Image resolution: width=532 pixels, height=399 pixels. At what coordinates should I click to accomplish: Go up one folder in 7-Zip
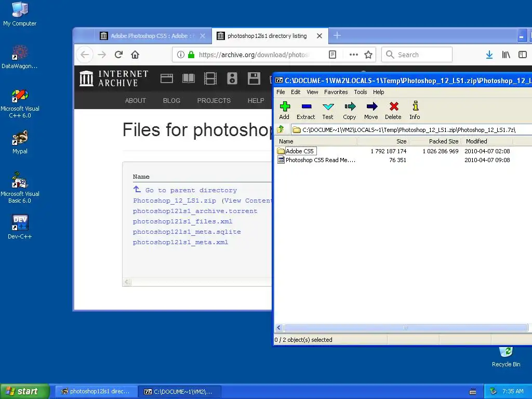[281, 129]
